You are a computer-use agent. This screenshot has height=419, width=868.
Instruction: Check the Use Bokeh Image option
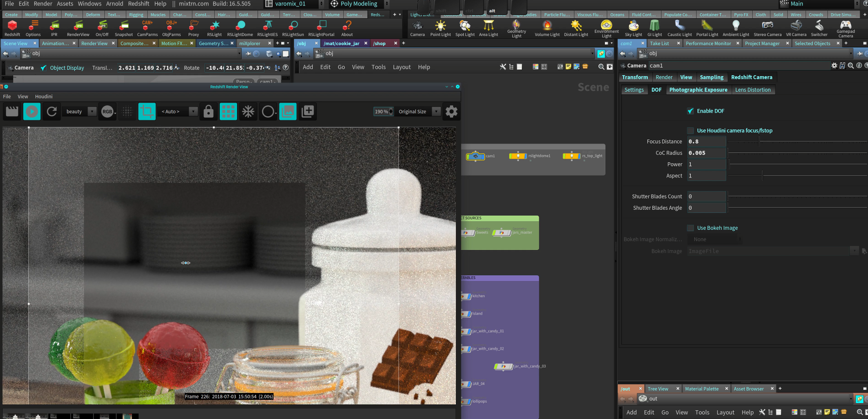(690, 228)
